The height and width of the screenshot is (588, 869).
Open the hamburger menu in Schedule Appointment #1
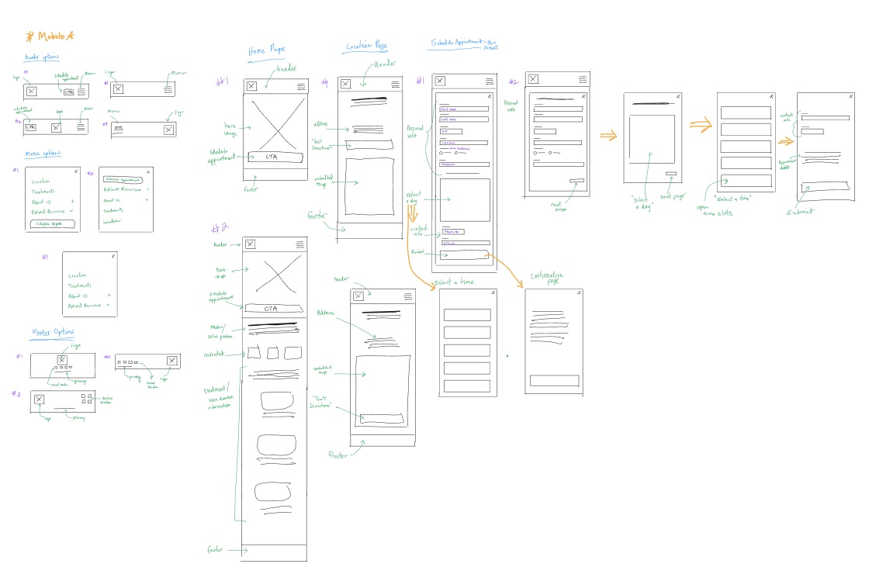coord(490,81)
